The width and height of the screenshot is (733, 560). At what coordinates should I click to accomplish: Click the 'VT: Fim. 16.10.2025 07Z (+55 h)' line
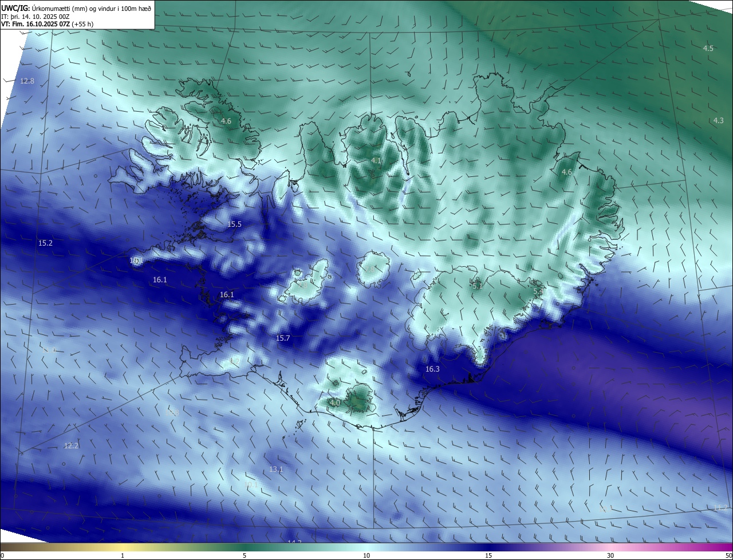coord(47,24)
